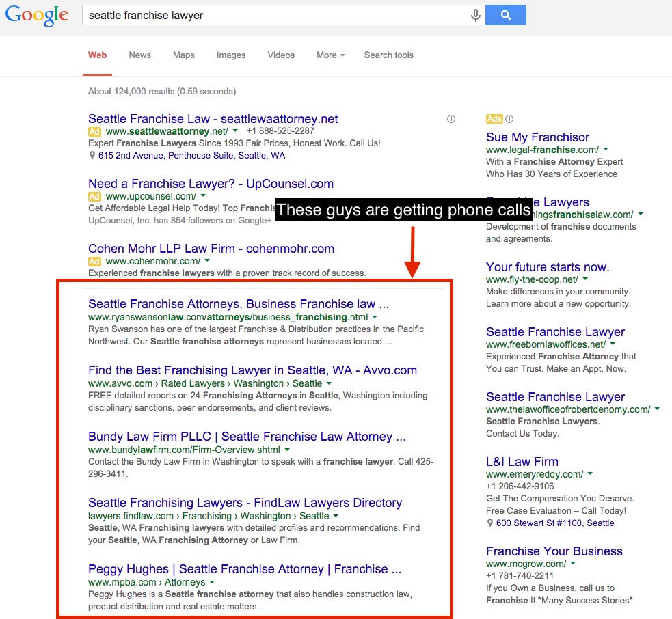Viewport: 672px width, 619px height.
Task: Click About 124,000 results text
Action: 162,92
